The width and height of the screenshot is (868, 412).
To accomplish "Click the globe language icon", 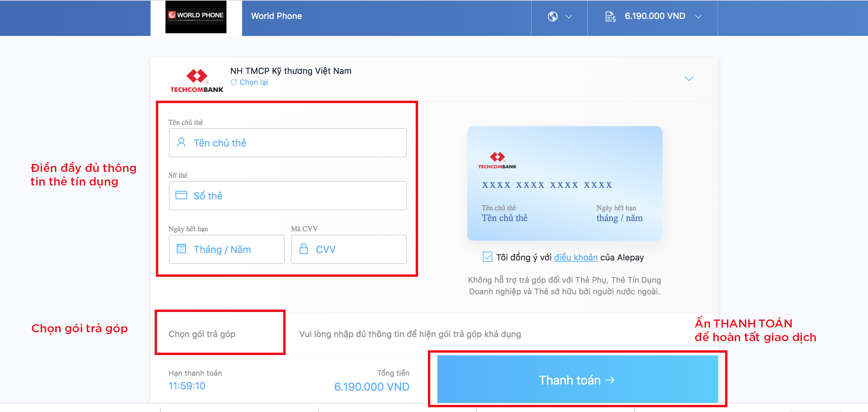I will pos(552,16).
